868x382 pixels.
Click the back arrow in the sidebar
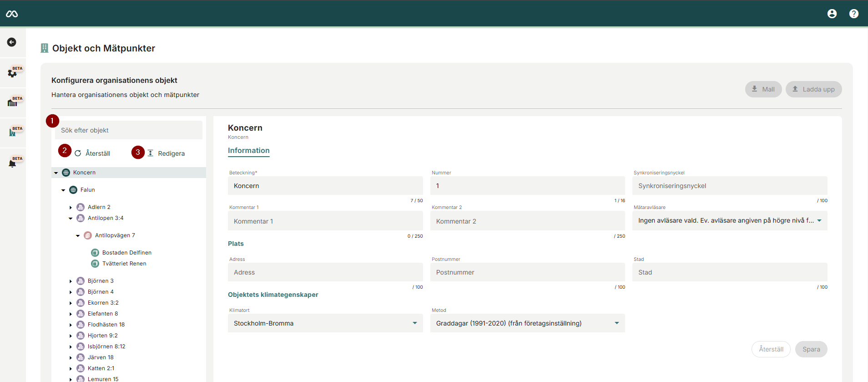coord(12,42)
